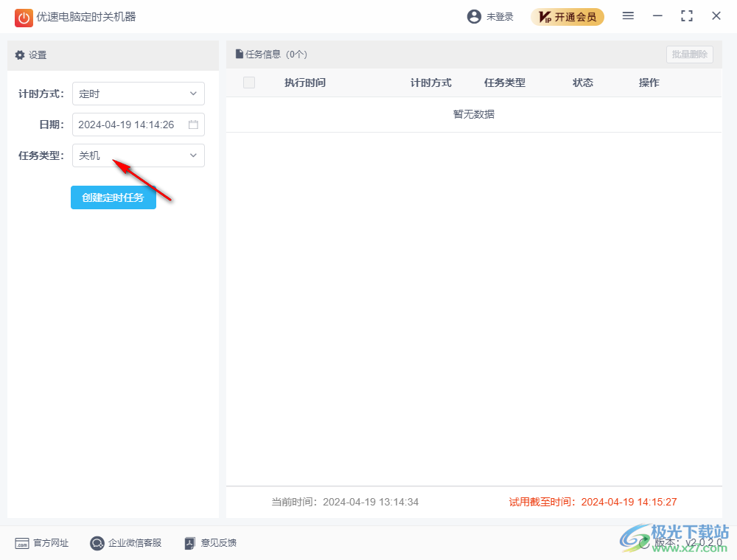Click the 意见反馈 feedback icon
The width and height of the screenshot is (737, 560).
(x=189, y=543)
